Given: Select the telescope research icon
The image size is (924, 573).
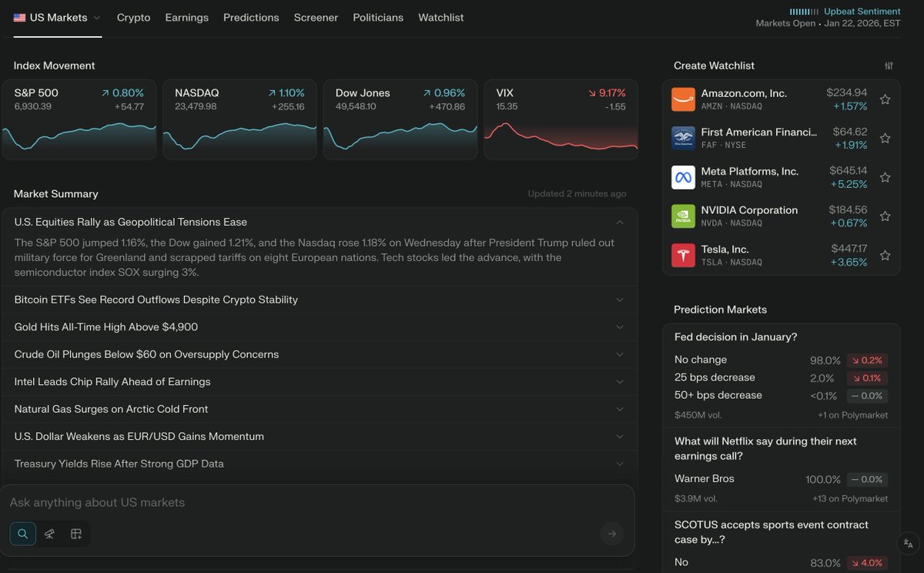Looking at the screenshot, I should [x=49, y=533].
